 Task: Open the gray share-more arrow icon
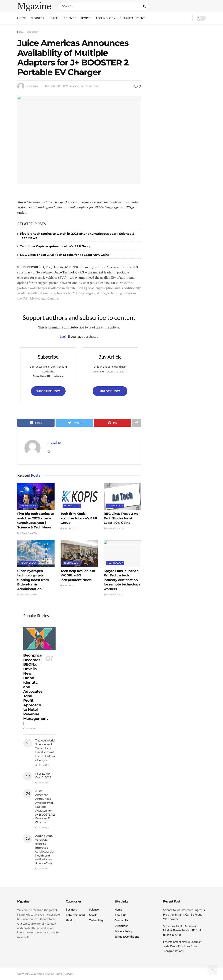pos(136,423)
